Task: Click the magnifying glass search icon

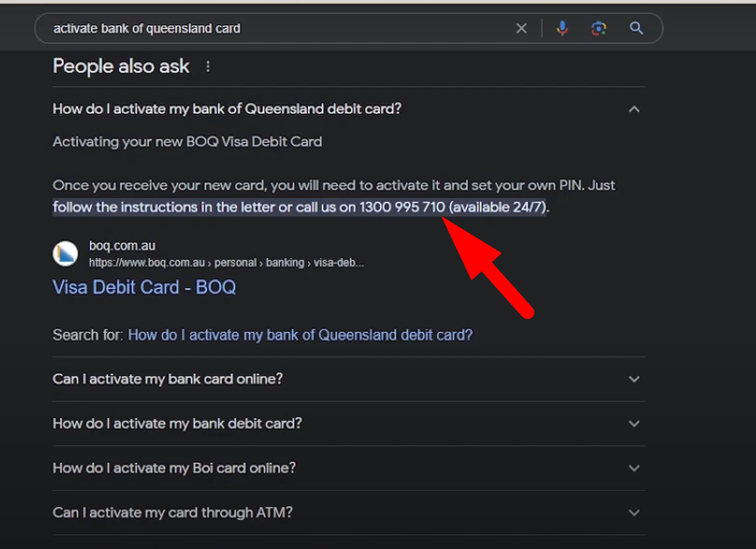Action: tap(636, 28)
